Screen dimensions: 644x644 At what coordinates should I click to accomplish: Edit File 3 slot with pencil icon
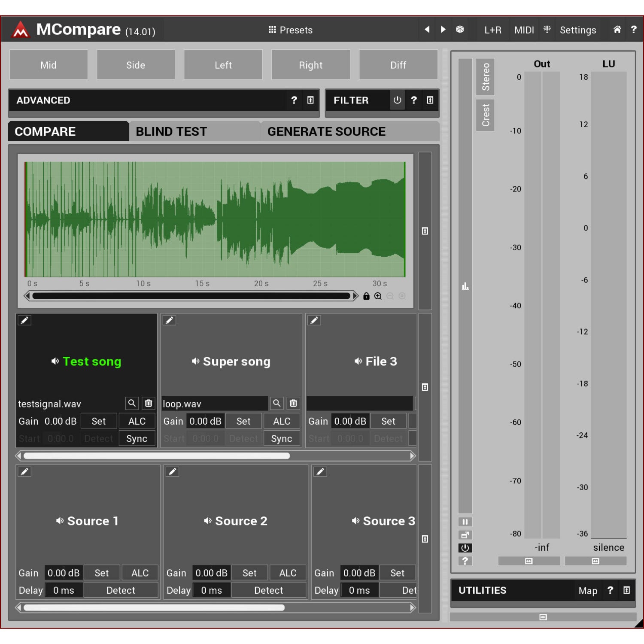[314, 320]
